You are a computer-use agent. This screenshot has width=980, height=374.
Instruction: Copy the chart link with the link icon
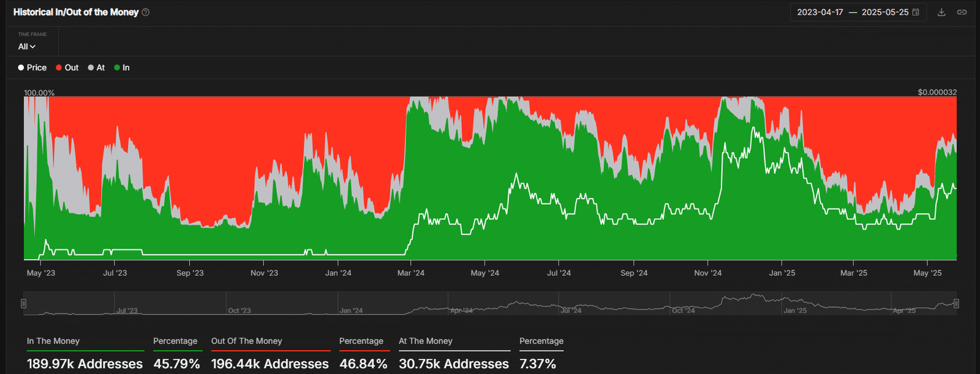click(962, 12)
